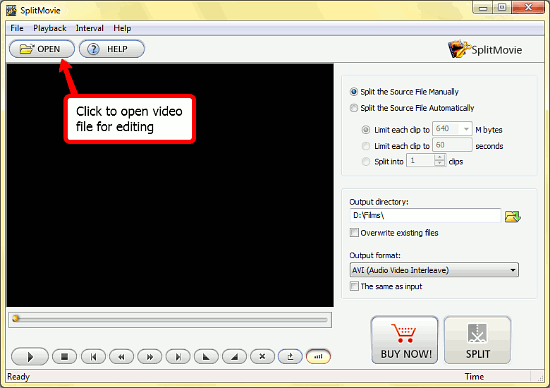Click the blue-outlined export arrow button

tap(290, 357)
